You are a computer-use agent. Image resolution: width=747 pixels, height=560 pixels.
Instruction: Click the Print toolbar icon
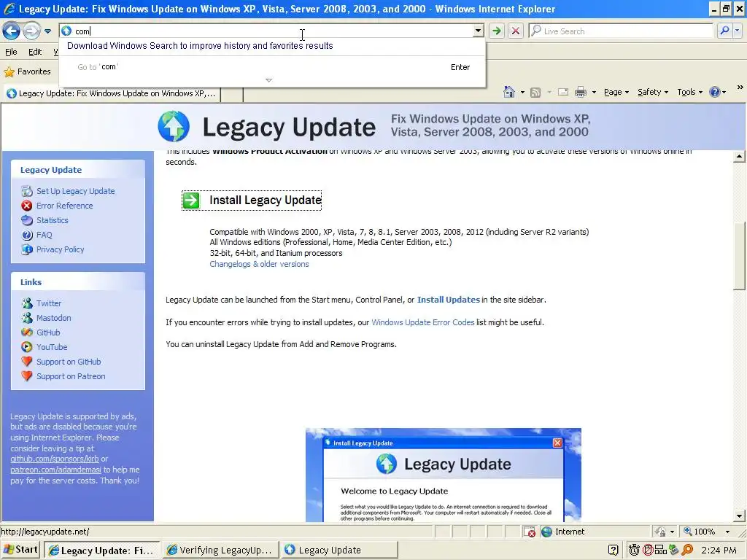point(580,93)
